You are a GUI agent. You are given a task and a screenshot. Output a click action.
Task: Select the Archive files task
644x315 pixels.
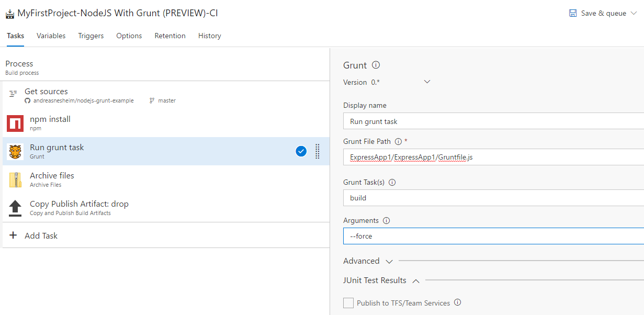point(166,179)
